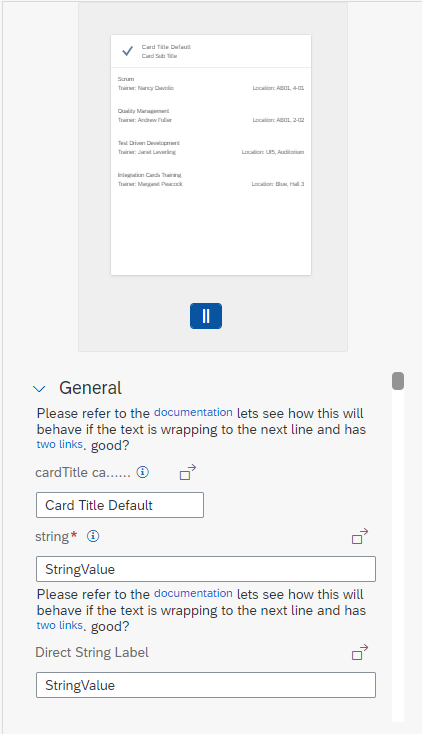Image resolution: width=422 pixels, height=734 pixels.
Task: Click the info icon next to cardTitle label
Action: pyautogui.click(x=143, y=472)
